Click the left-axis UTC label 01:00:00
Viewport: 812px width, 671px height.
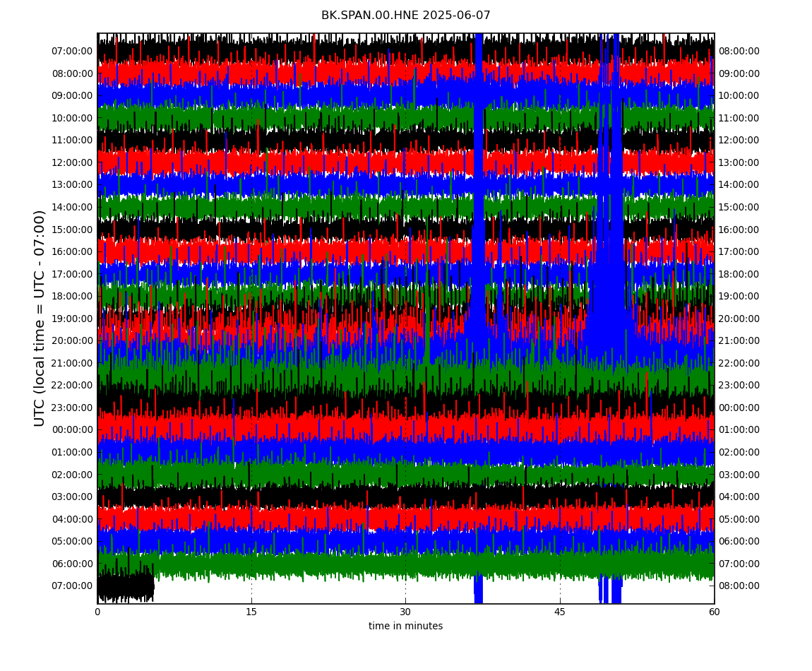coord(72,452)
